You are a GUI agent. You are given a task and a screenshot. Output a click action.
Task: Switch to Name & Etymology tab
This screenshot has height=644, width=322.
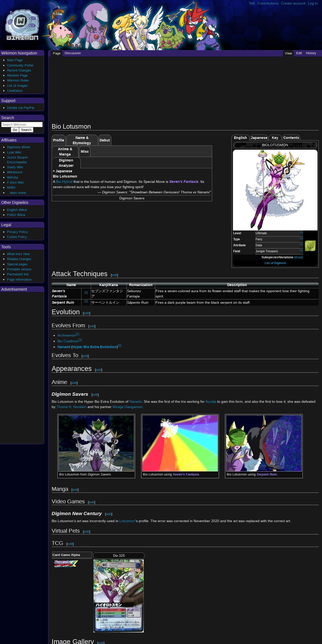[82, 140]
